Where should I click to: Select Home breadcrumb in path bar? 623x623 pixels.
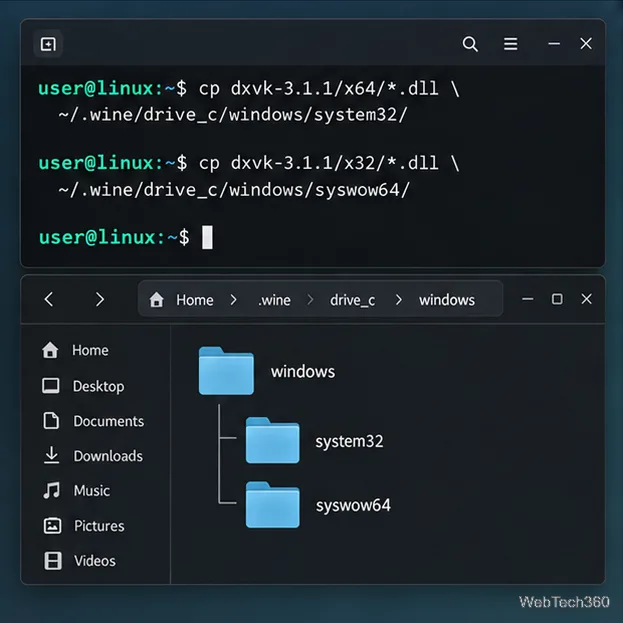195,300
